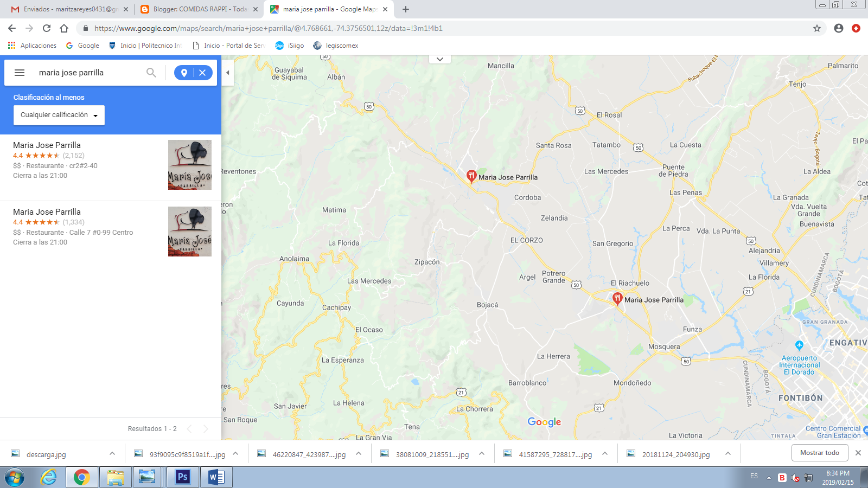Click the blue location pin search toggle
868x488 pixels.
tap(184, 73)
